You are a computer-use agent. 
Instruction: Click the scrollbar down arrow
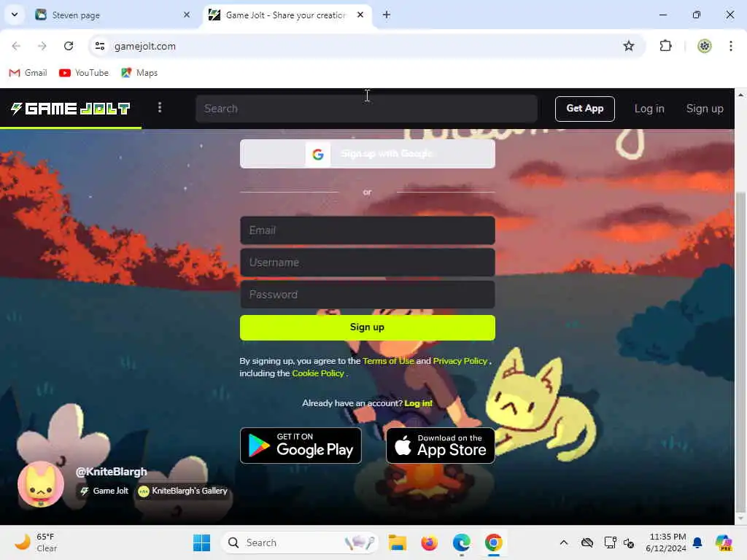[740, 518]
